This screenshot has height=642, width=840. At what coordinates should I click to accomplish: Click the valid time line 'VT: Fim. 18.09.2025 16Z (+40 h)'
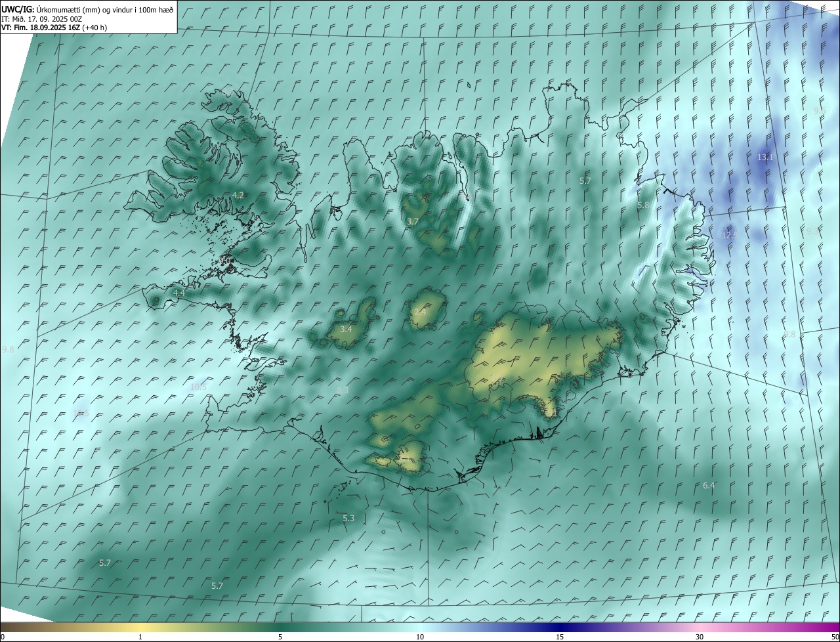coord(54,28)
